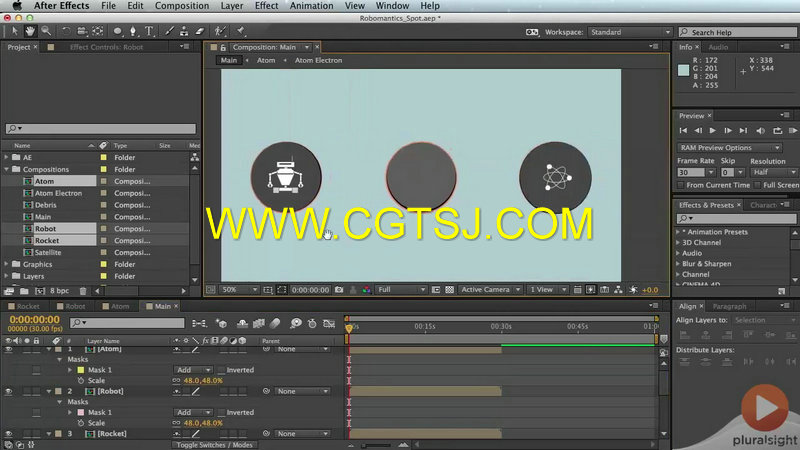Open Atom Mask 1 Add mode dropdown
Viewport: 800px width, 450px height.
click(193, 370)
